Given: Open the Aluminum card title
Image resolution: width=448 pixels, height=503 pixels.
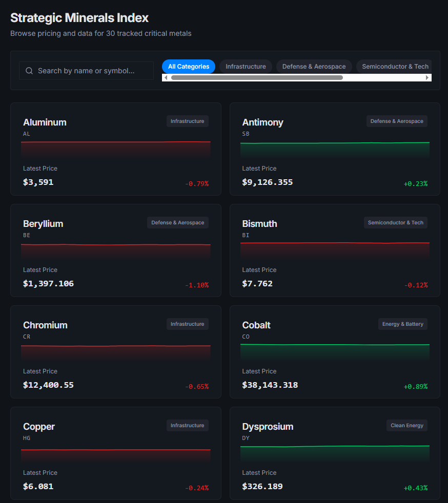Looking at the screenshot, I should 45,122.
